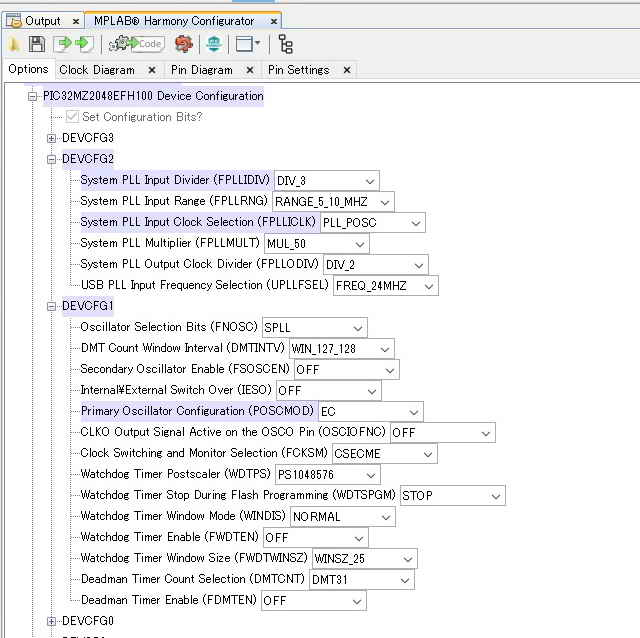Click 'USB PLL Input Frequency Selection (UPLLFSEL)' label

(204, 285)
